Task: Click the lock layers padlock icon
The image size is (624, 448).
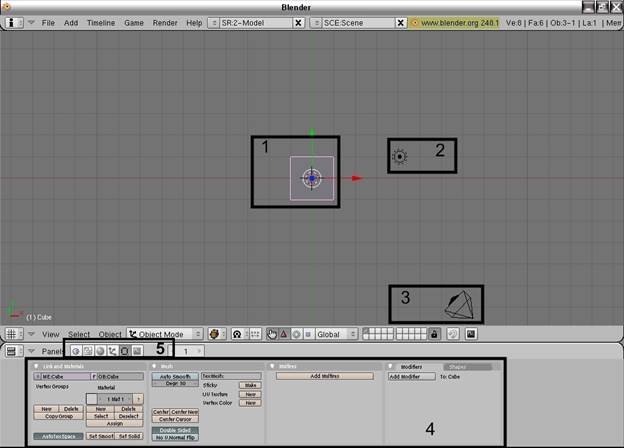Action: 434,334
